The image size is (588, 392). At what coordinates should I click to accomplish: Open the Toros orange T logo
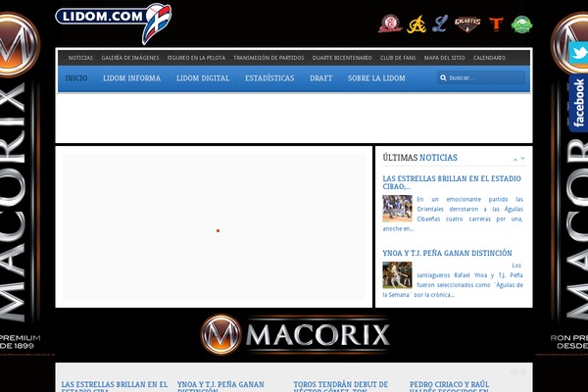click(496, 24)
